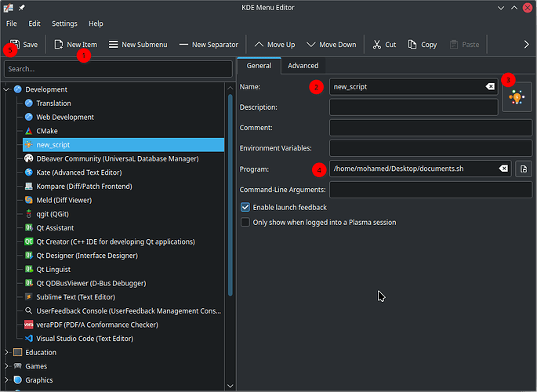Click the Visual Studio Code icon
Screen dimensions: 537x392
[x=29, y=339]
